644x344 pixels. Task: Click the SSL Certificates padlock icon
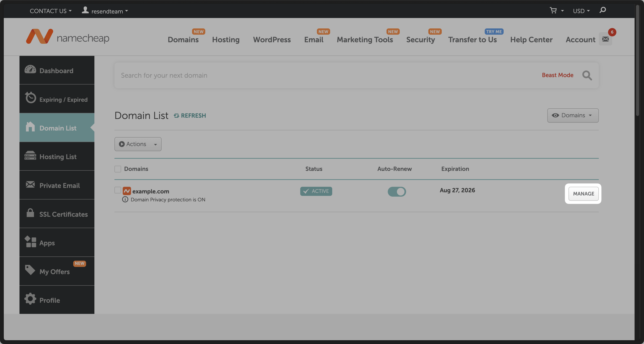tap(30, 213)
